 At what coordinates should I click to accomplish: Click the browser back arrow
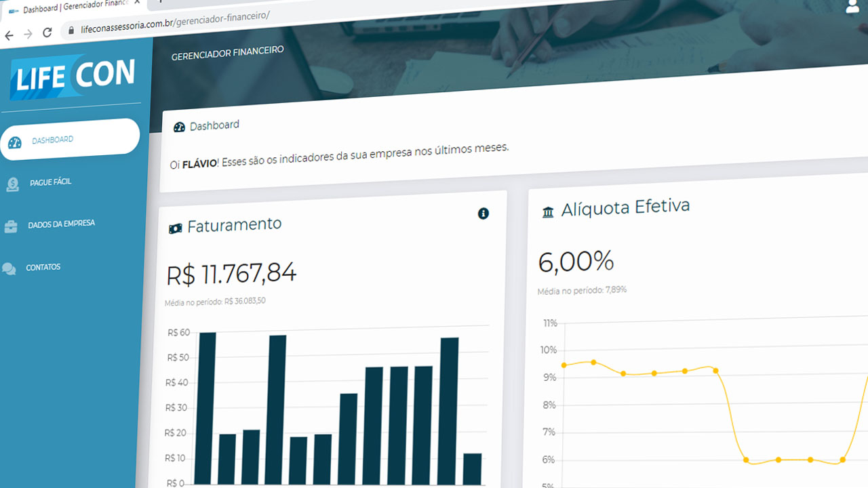tap(9, 35)
